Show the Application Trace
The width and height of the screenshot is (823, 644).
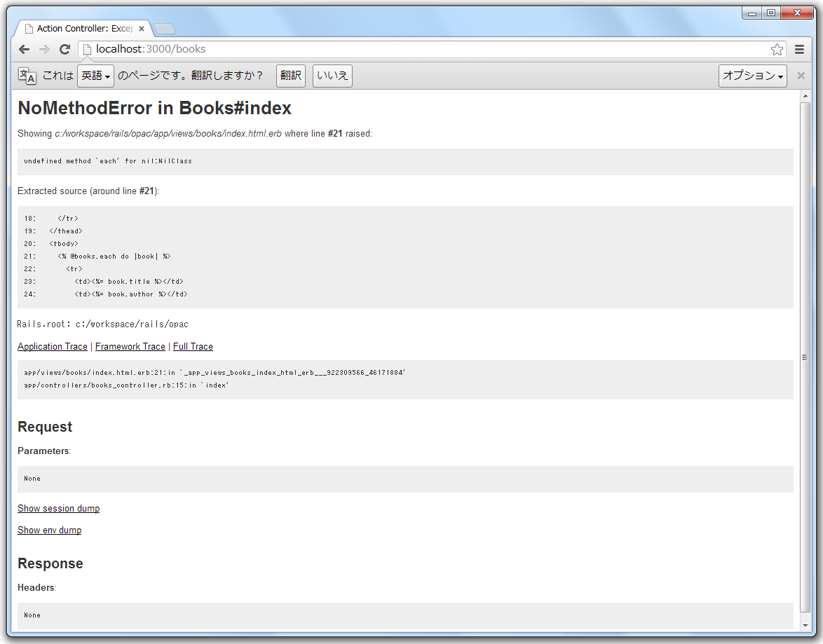pyautogui.click(x=53, y=346)
